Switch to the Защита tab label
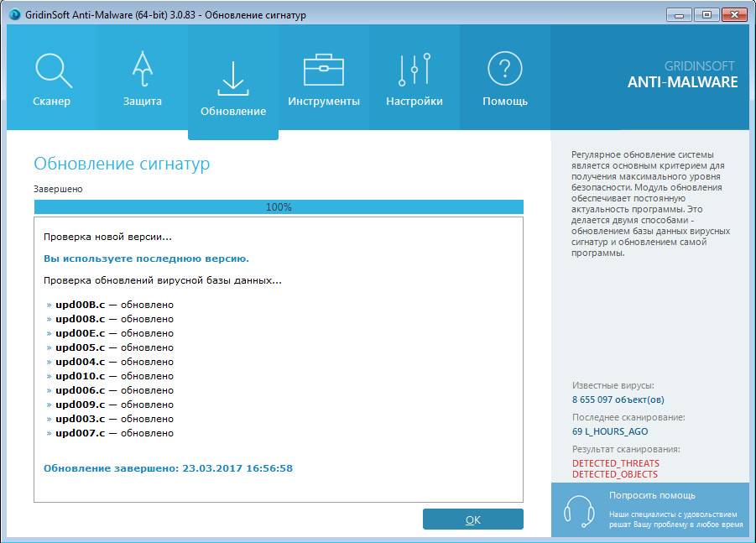Image resolution: width=756 pixels, height=543 pixels. point(143,102)
